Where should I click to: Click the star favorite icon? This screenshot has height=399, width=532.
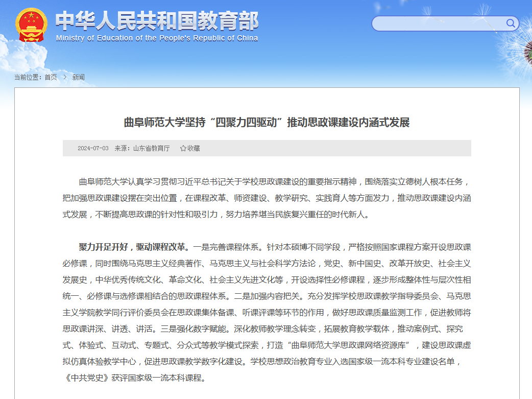point(183,148)
